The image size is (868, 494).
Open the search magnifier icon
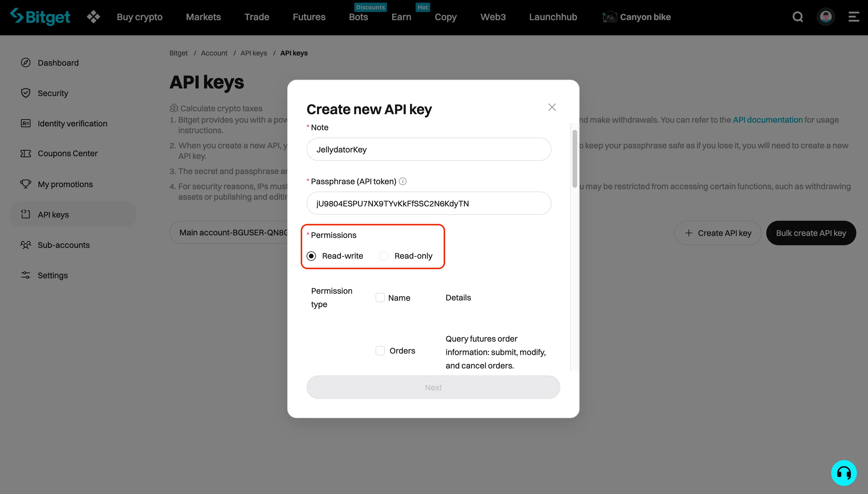(798, 17)
